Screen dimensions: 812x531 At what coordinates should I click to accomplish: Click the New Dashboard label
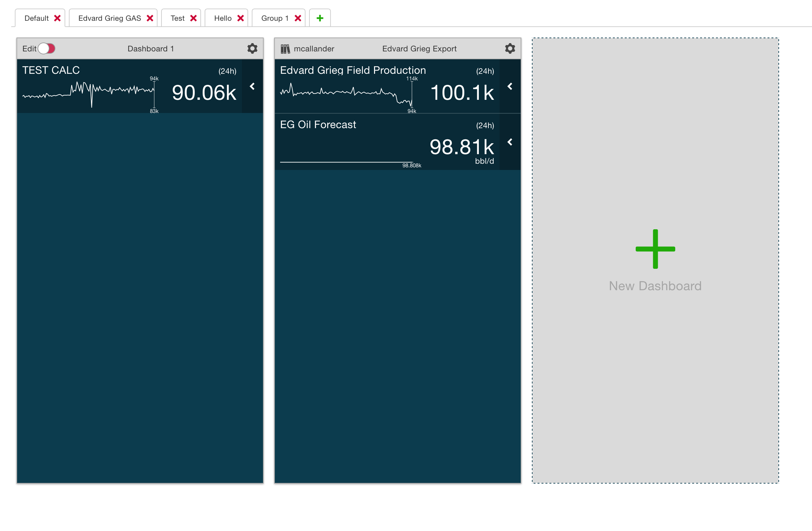point(655,286)
